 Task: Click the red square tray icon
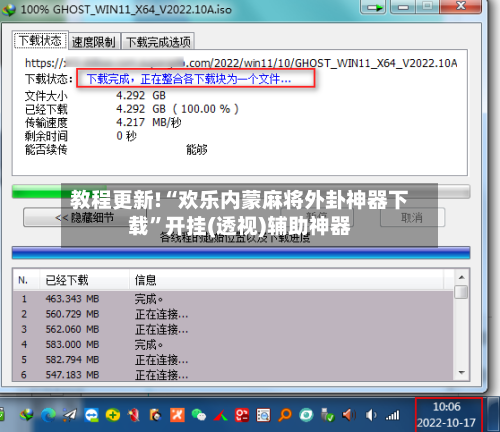(242, 415)
